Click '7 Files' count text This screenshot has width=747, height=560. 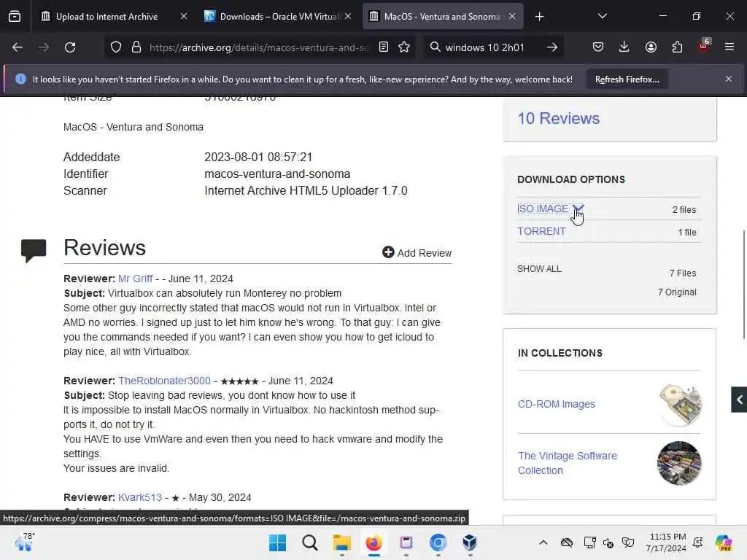point(683,273)
